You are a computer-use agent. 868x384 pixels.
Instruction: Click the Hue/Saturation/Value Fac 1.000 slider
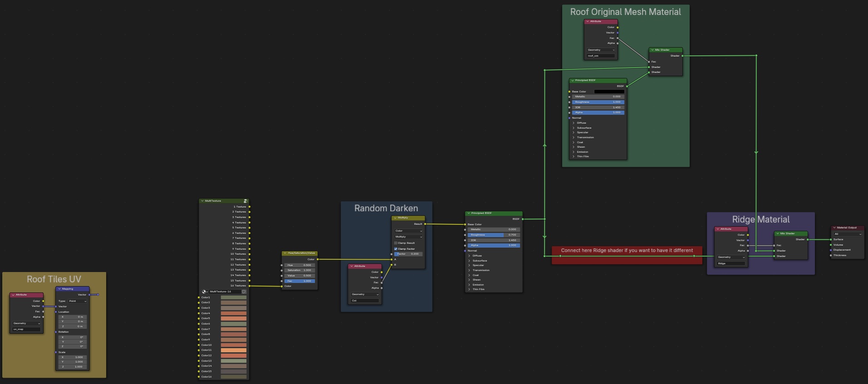coord(299,281)
